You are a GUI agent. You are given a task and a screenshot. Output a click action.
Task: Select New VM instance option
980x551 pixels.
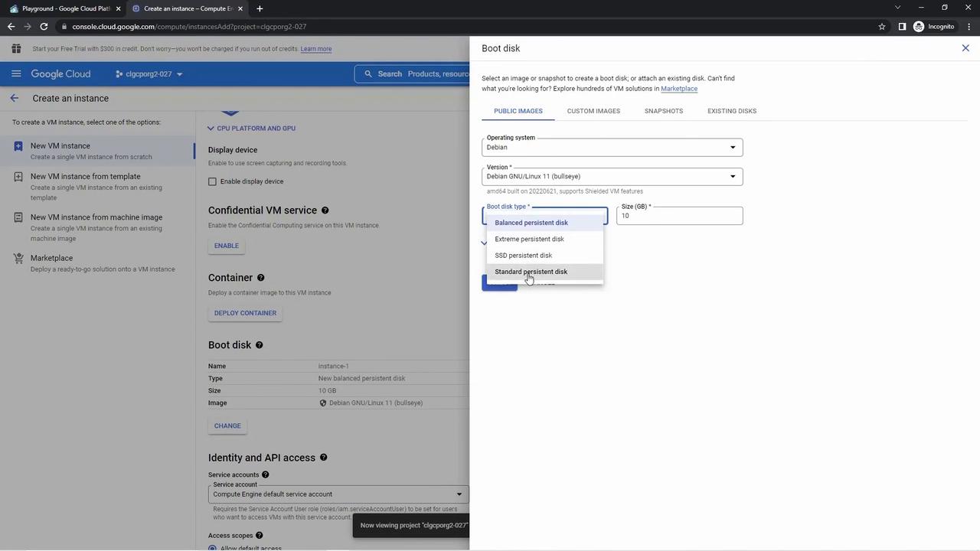click(x=98, y=151)
